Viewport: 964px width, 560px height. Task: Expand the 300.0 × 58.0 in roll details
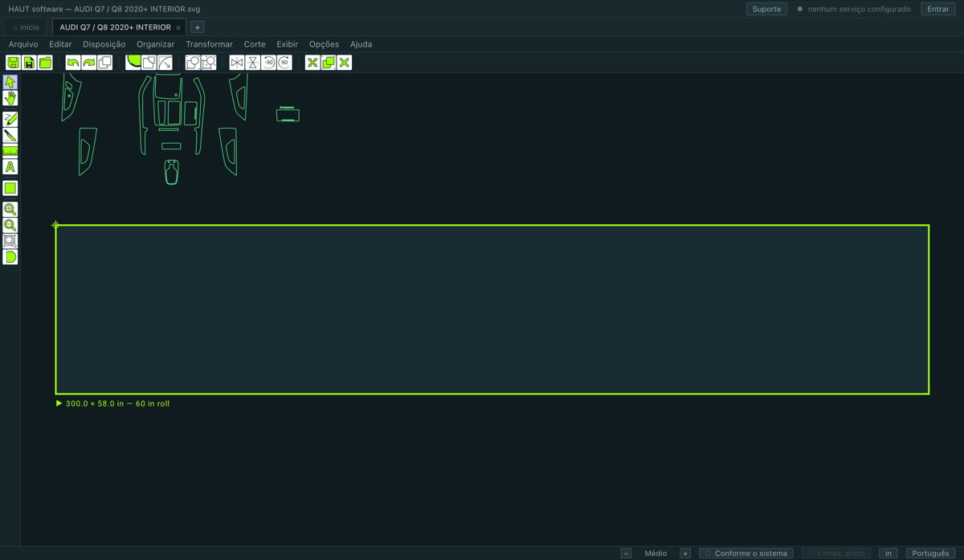pyautogui.click(x=59, y=403)
